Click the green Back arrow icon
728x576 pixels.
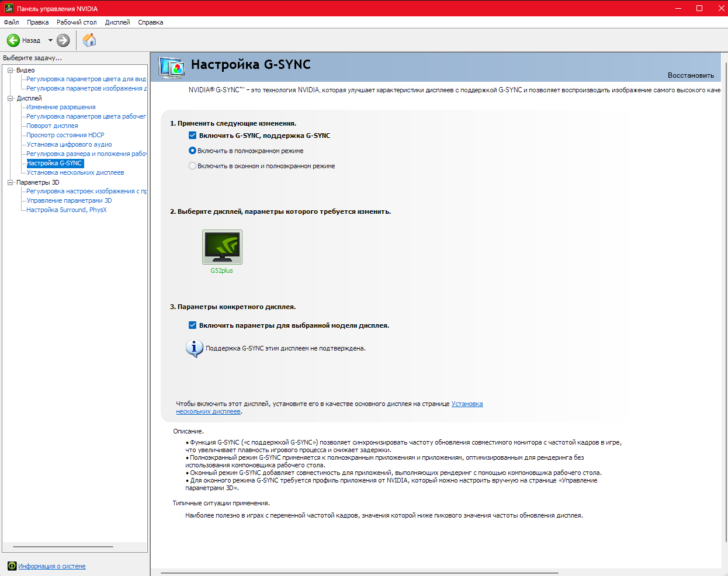[x=13, y=40]
